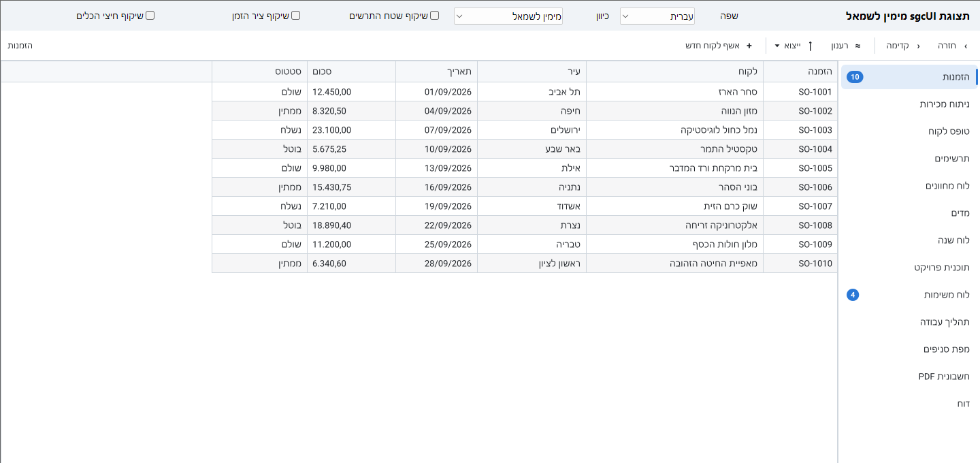980x463 pixels.
Task: Select amount cell 6.340,60
Action: point(352,264)
